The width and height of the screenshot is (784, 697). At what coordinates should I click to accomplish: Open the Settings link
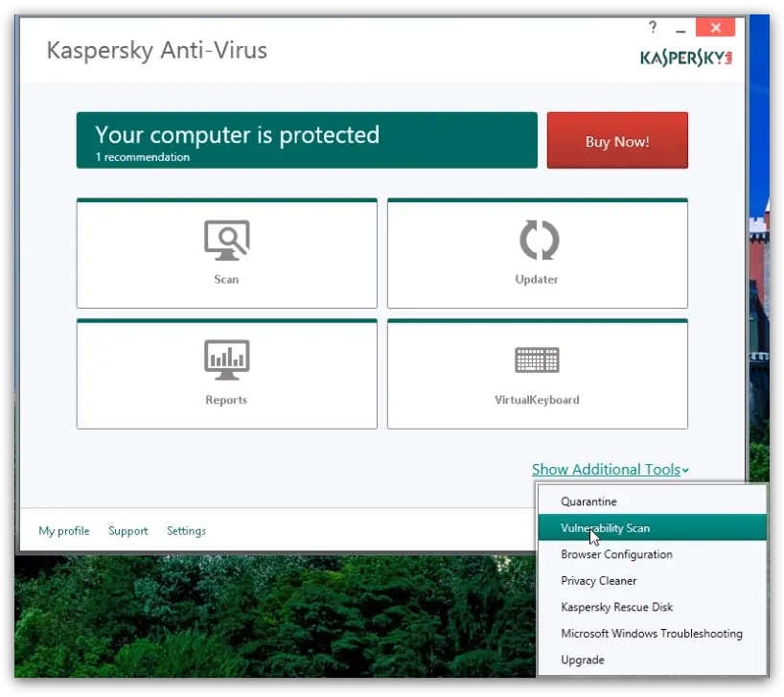[x=186, y=530]
